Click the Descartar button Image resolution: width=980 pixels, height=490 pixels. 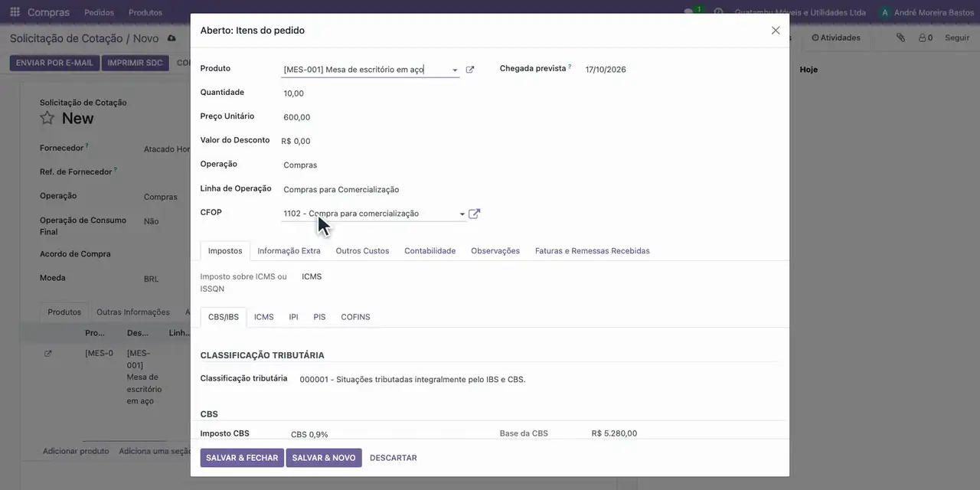point(394,458)
